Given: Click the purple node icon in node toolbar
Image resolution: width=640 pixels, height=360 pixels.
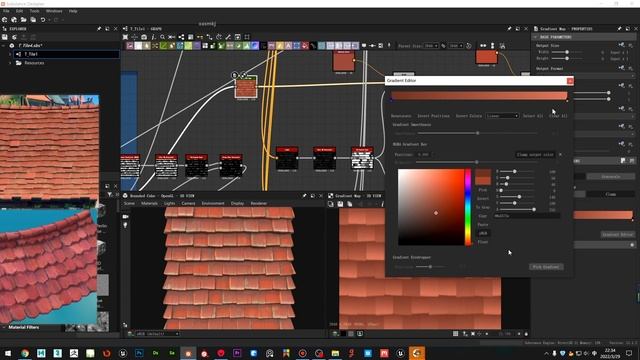Looking at the screenshot, I should pyautogui.click(x=197, y=46).
